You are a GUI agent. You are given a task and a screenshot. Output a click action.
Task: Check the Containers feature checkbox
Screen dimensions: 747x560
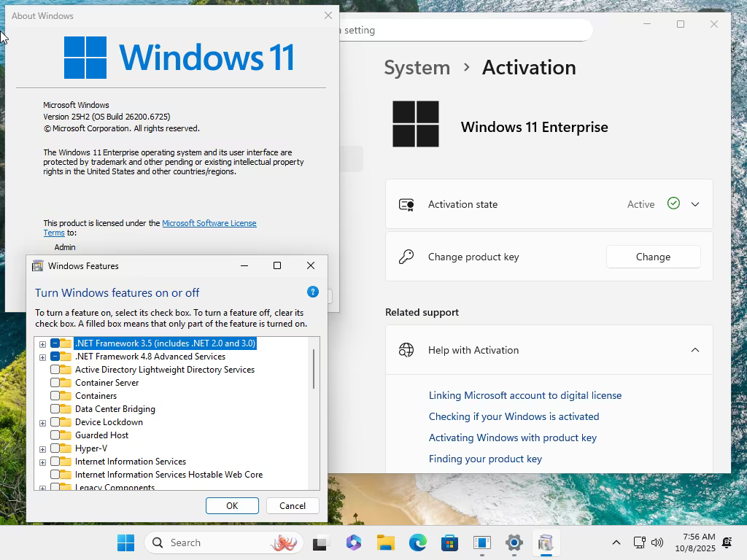(x=55, y=396)
